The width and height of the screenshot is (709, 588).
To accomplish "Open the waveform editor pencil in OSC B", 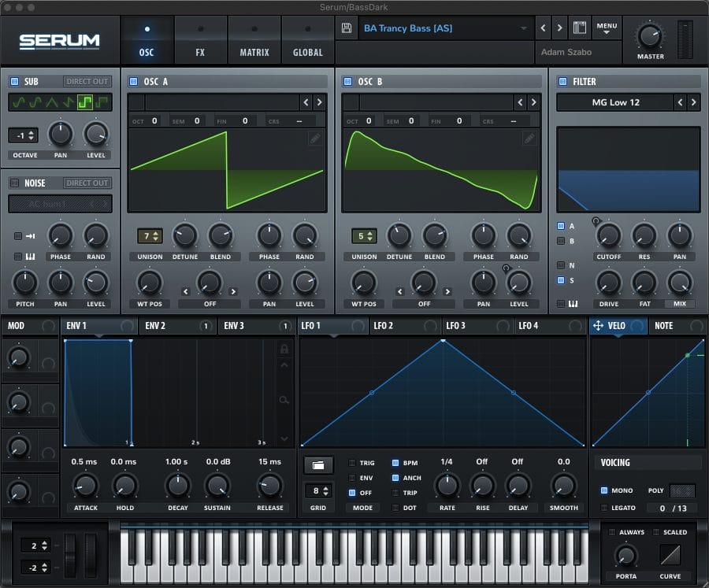I will (x=529, y=138).
